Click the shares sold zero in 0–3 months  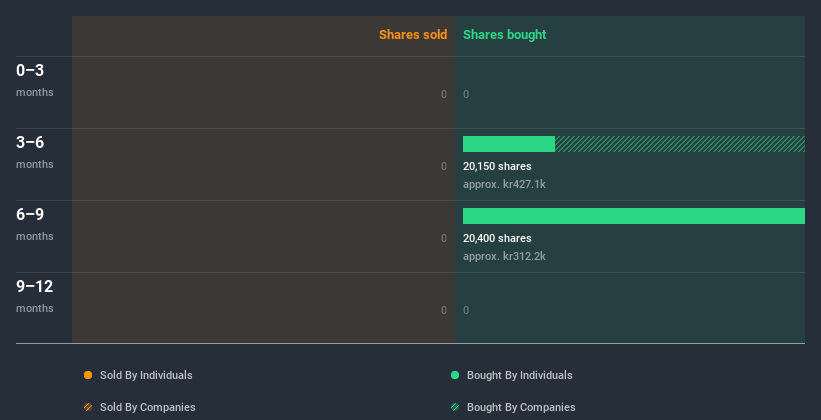point(444,94)
